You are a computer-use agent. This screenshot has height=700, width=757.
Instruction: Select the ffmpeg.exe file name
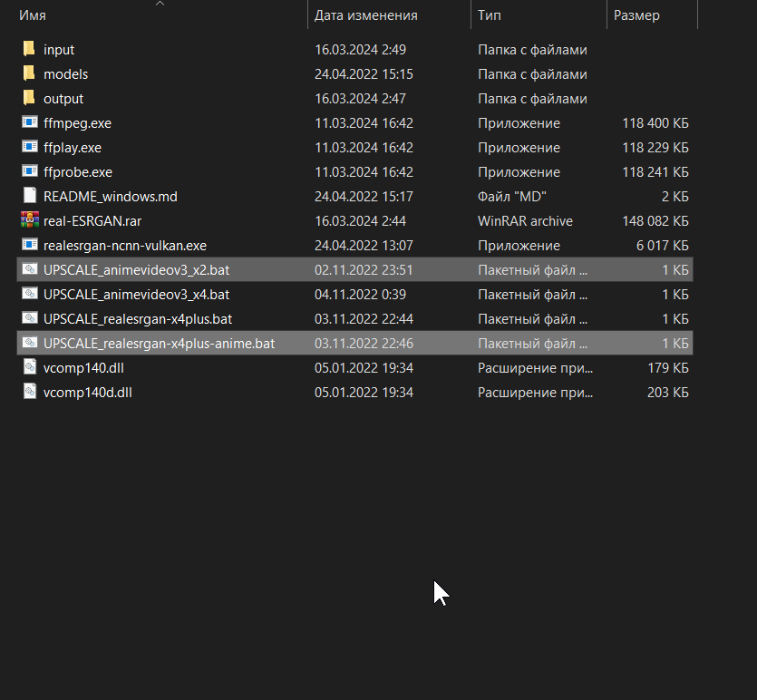77,123
